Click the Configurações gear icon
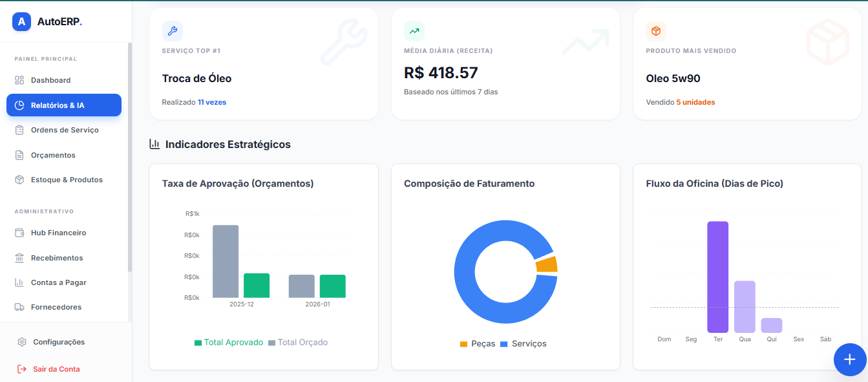The width and height of the screenshot is (868, 382). 22,342
